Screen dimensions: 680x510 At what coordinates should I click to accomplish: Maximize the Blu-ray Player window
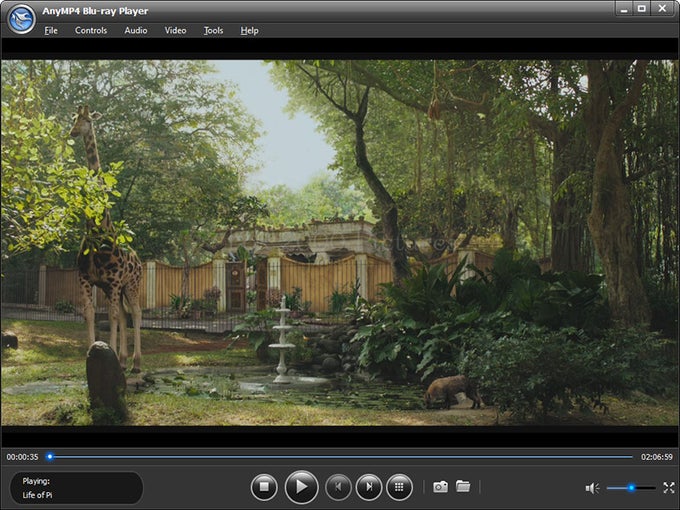[x=641, y=9]
